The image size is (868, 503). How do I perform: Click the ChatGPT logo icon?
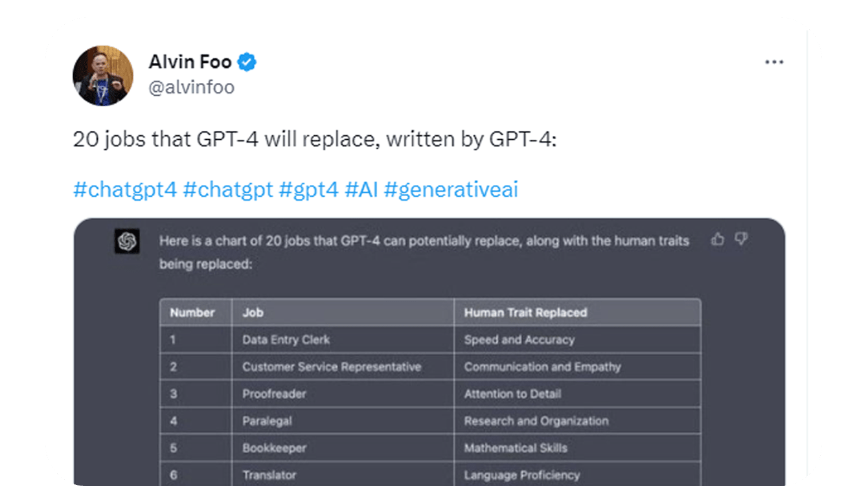click(x=127, y=241)
